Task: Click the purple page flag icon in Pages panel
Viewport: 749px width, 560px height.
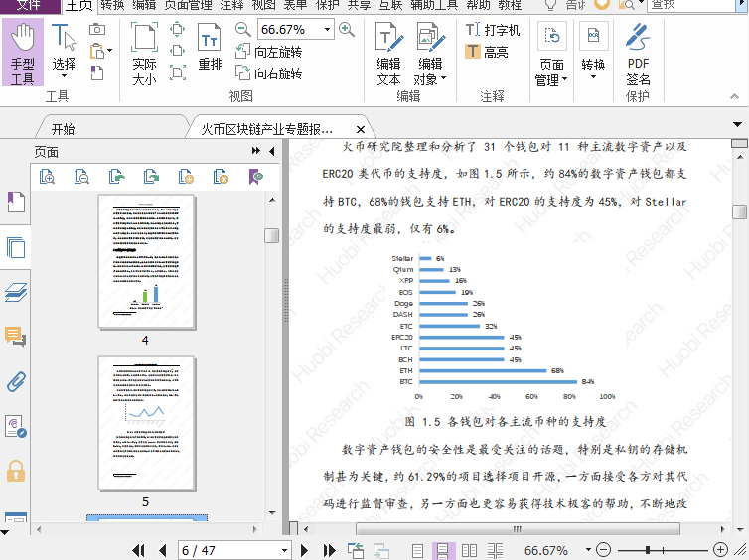Action: [256, 177]
